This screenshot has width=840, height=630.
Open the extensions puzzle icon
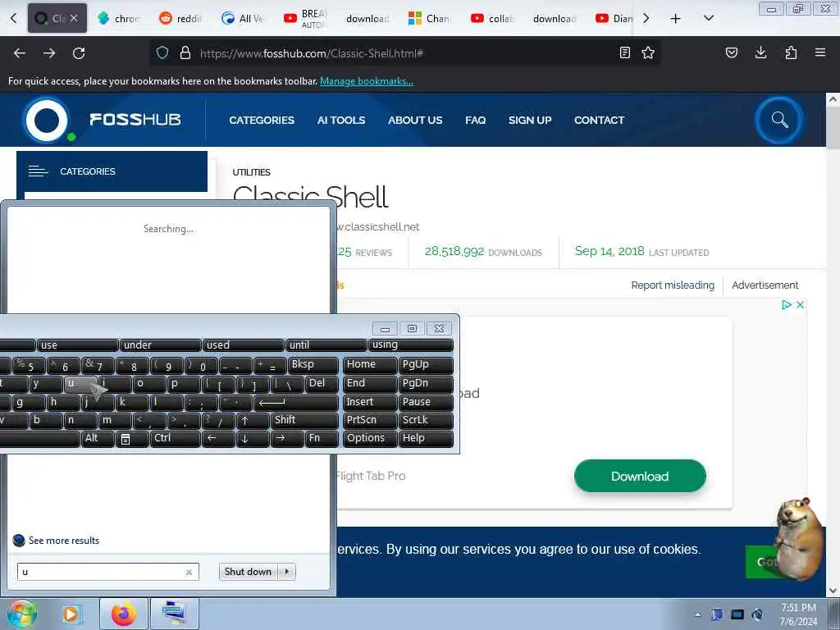(791, 52)
